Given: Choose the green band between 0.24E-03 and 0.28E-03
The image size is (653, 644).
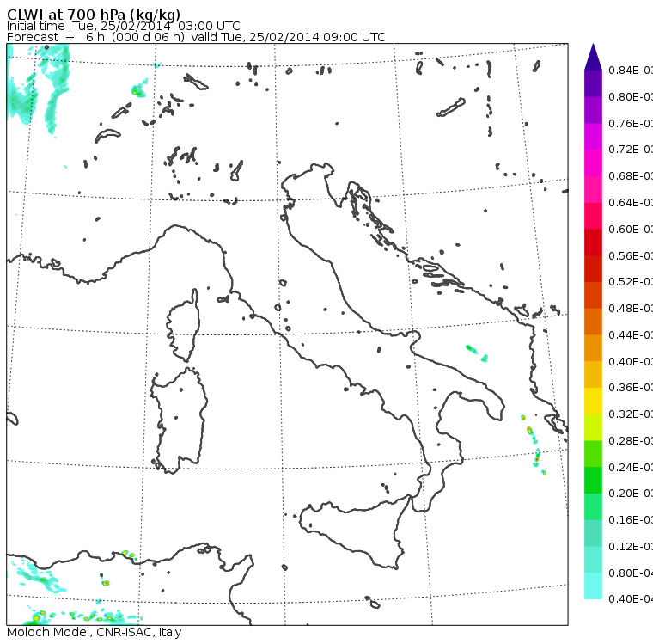Looking at the screenshot, I should coord(593,454).
